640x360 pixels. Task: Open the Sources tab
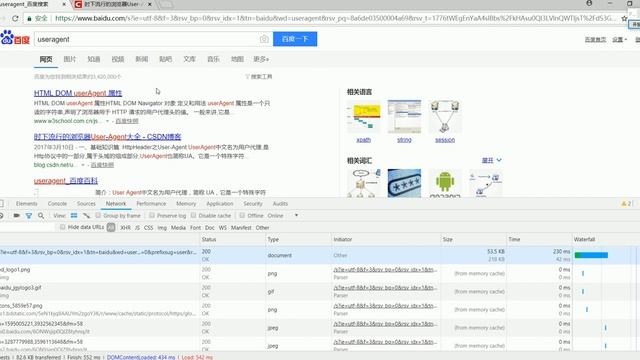pyautogui.click(x=86, y=204)
